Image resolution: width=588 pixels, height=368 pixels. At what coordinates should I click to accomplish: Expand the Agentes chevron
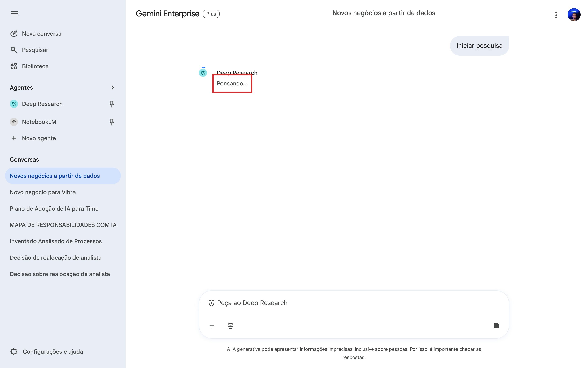pyautogui.click(x=112, y=87)
